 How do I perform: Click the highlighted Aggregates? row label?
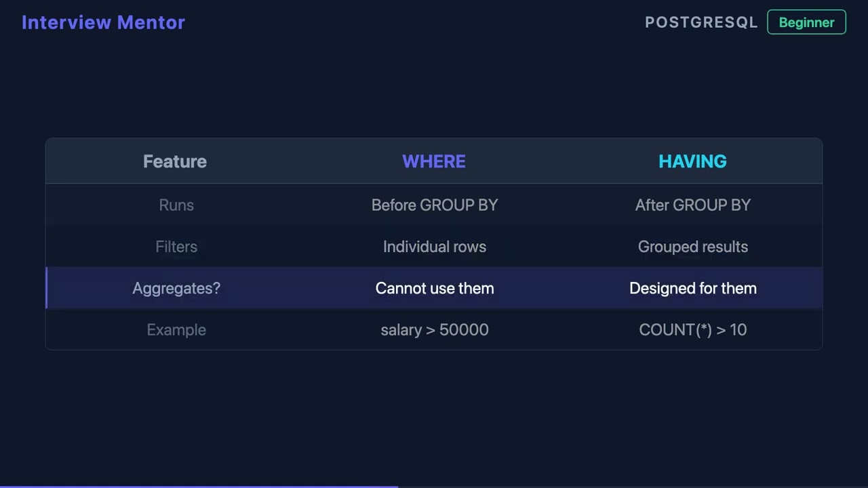(x=176, y=288)
